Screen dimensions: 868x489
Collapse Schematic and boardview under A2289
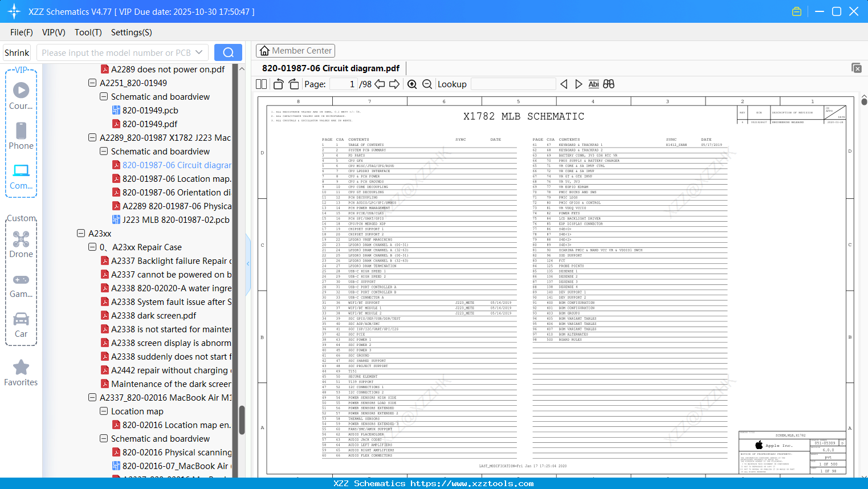click(104, 151)
